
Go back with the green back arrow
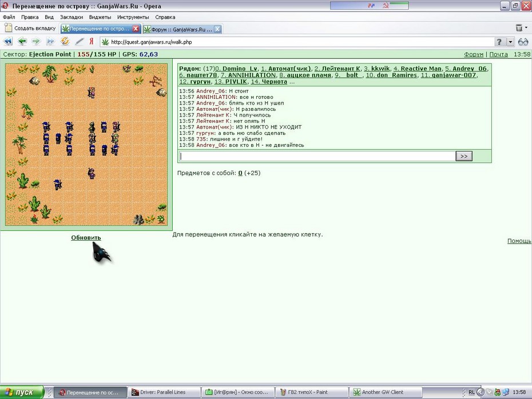point(22,42)
